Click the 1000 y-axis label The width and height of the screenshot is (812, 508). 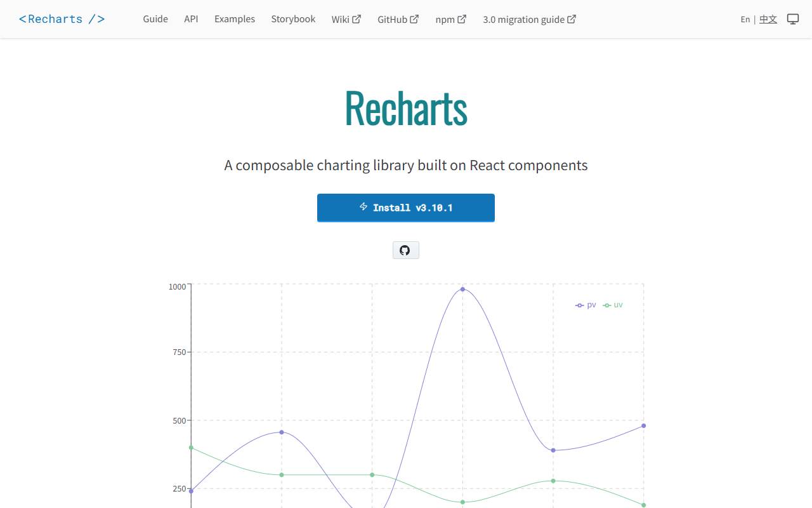pyautogui.click(x=178, y=286)
